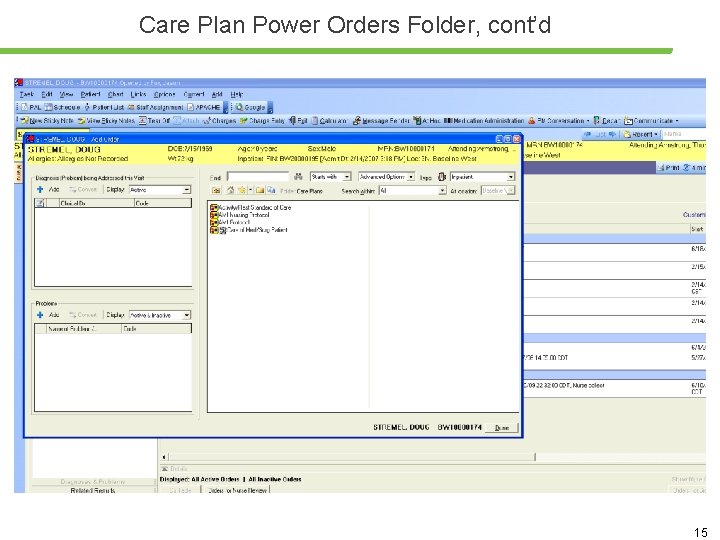Screen dimensions: 720x540
Task: Click the Tear Off toolbar button
Action: (x=155, y=121)
